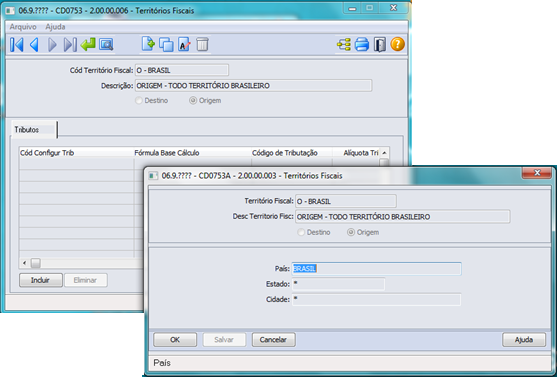
Task: Click the blue printer icon
Action: tap(362, 45)
